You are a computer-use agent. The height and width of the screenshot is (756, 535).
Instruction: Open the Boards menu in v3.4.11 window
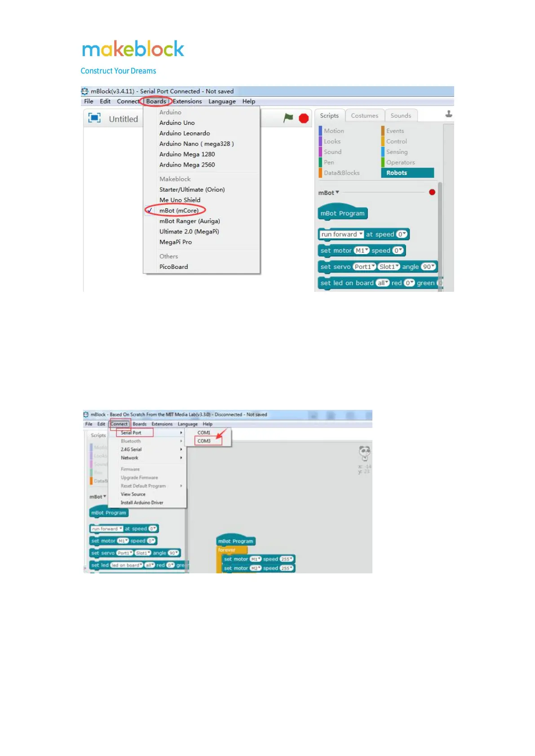pyautogui.click(x=156, y=101)
